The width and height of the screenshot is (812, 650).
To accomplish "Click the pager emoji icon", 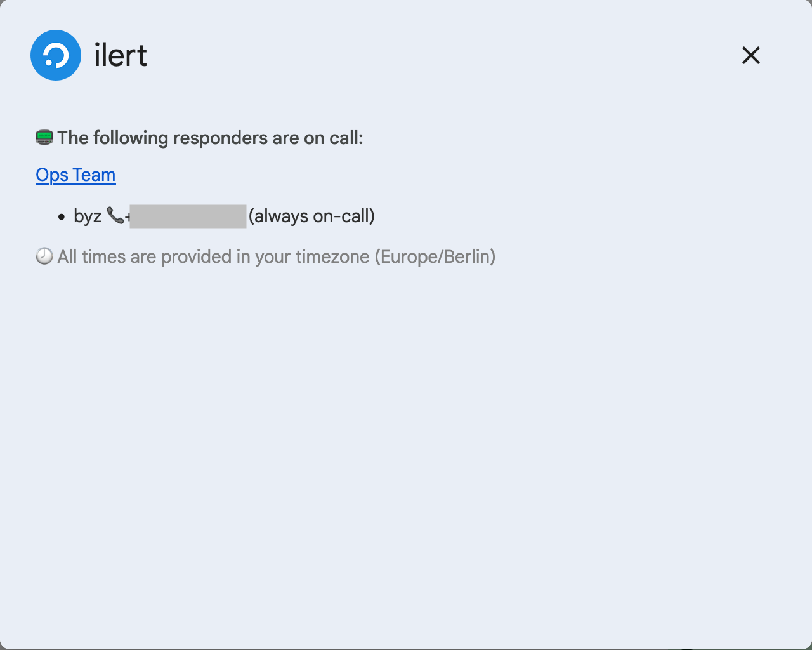I will 44,137.
